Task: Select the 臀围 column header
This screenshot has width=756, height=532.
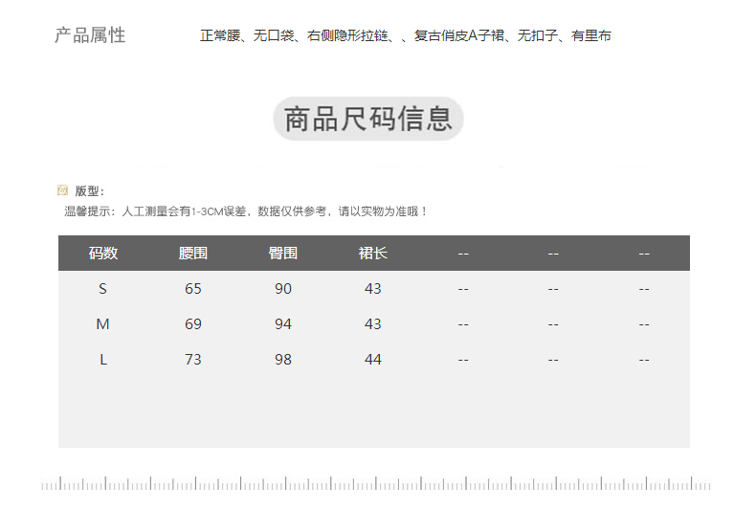Action: coord(283,254)
